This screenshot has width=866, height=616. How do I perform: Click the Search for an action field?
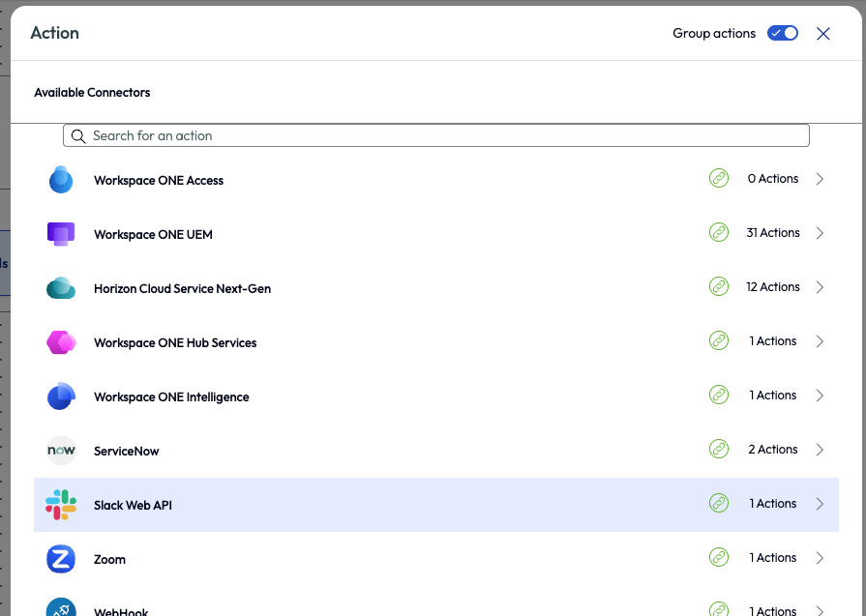[x=435, y=135]
